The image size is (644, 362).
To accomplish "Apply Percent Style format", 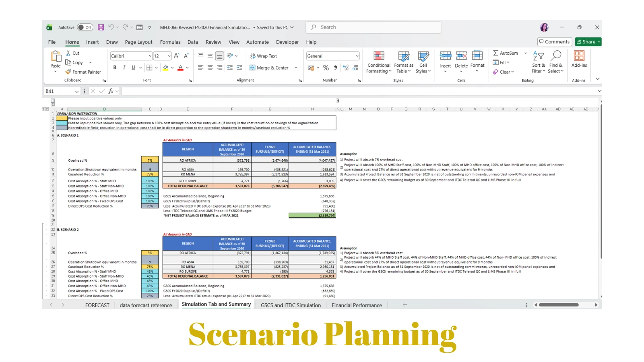I will [x=326, y=68].
